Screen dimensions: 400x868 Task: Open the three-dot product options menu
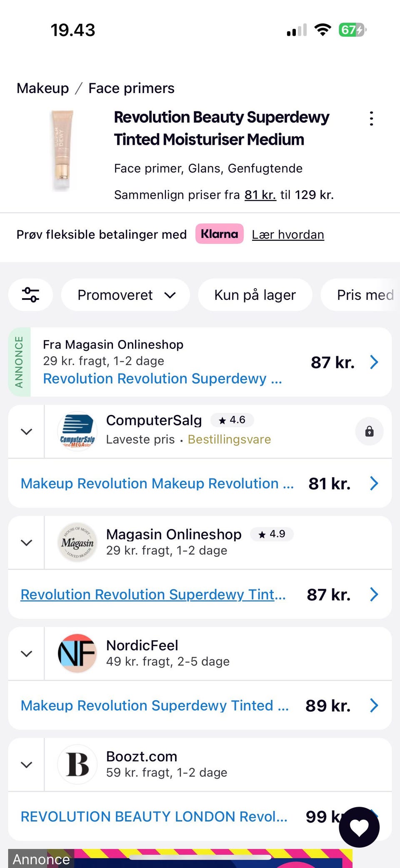[371, 118]
